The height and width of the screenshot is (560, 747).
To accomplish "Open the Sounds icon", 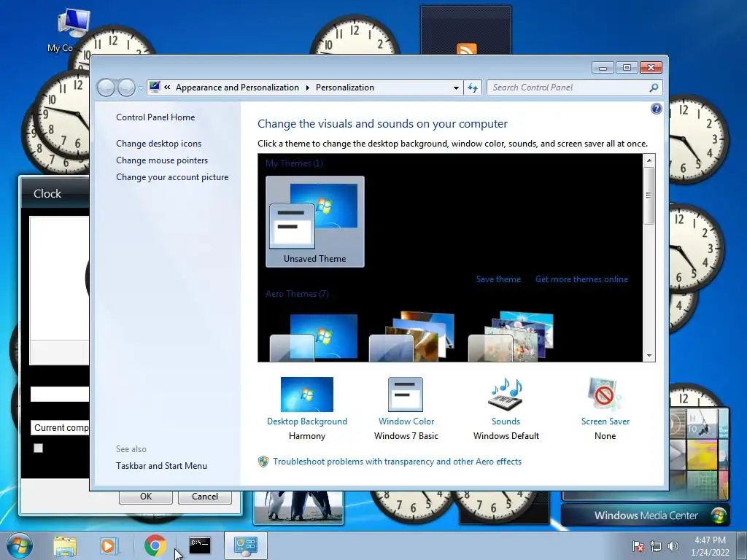I will click(506, 394).
